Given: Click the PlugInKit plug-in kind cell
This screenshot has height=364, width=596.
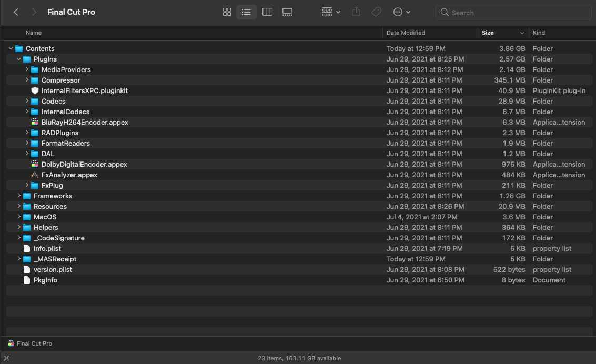Looking at the screenshot, I should (559, 91).
